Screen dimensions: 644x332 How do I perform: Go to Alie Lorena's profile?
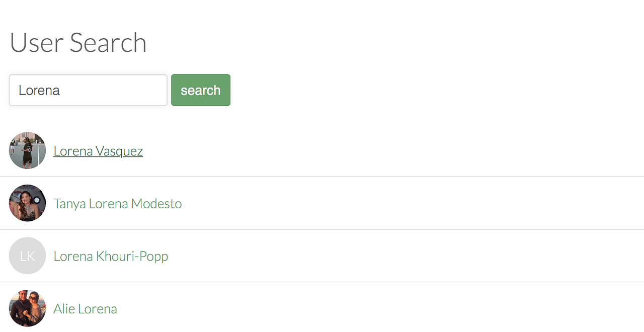[x=85, y=309]
